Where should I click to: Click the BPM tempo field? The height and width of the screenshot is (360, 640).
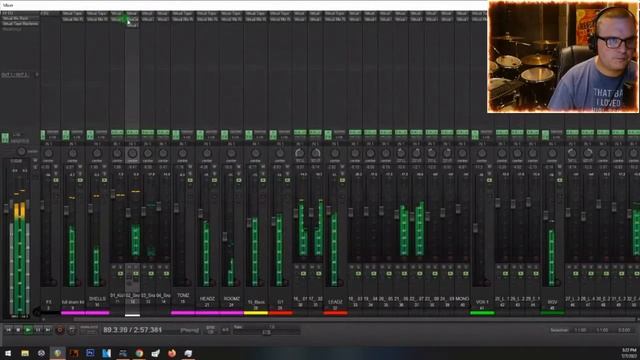click(x=211, y=330)
